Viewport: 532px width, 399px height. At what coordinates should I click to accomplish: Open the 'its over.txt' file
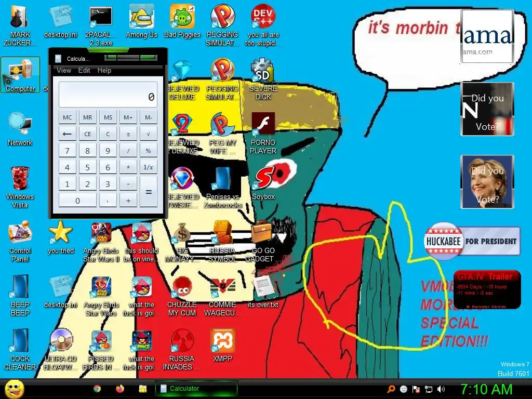(x=263, y=291)
